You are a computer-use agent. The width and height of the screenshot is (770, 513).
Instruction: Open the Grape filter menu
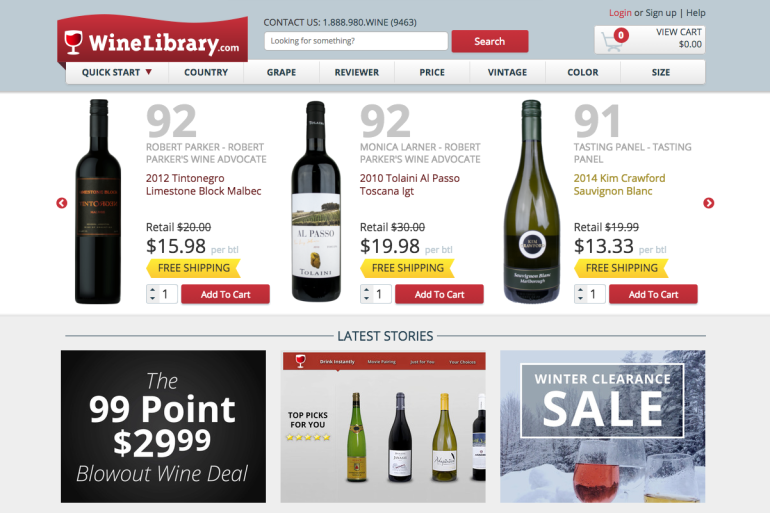pos(281,72)
